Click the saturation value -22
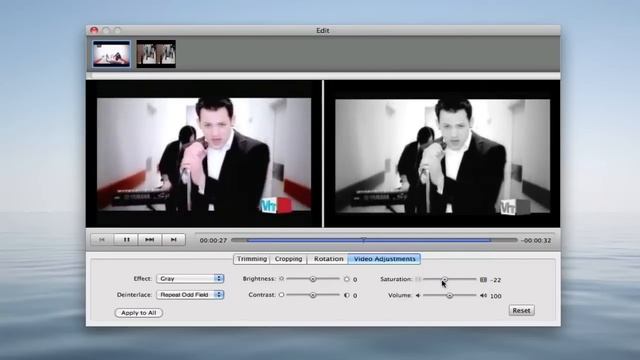640x360 pixels. (x=496, y=280)
